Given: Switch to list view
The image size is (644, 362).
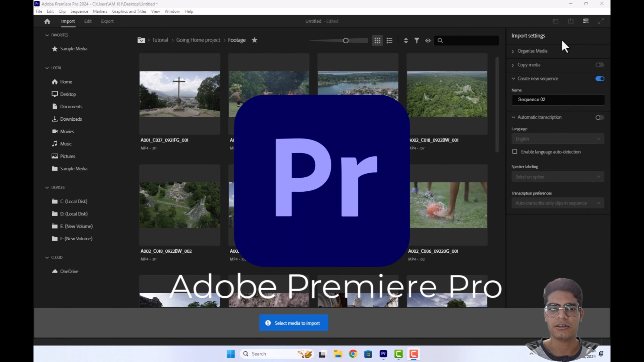Looking at the screenshot, I should click(389, 41).
